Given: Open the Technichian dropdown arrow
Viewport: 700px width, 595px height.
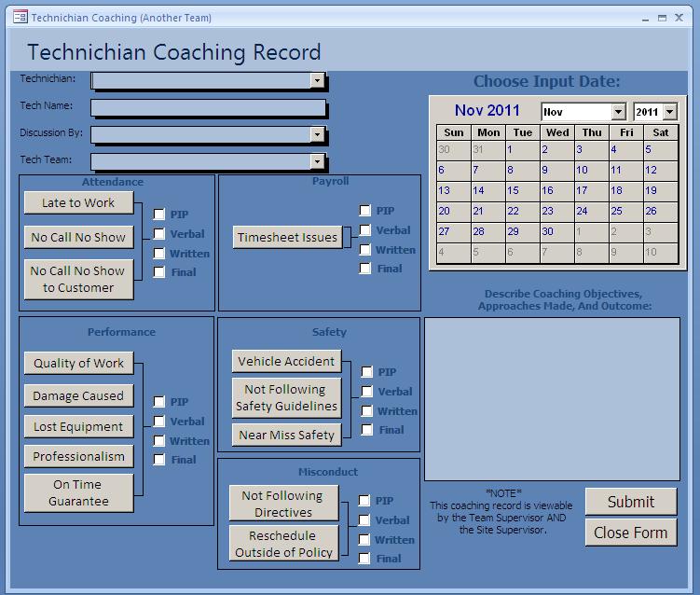Looking at the screenshot, I should (317, 80).
